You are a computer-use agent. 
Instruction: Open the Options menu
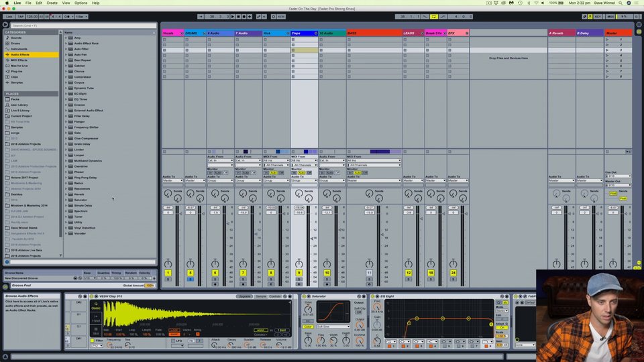[80, 3]
